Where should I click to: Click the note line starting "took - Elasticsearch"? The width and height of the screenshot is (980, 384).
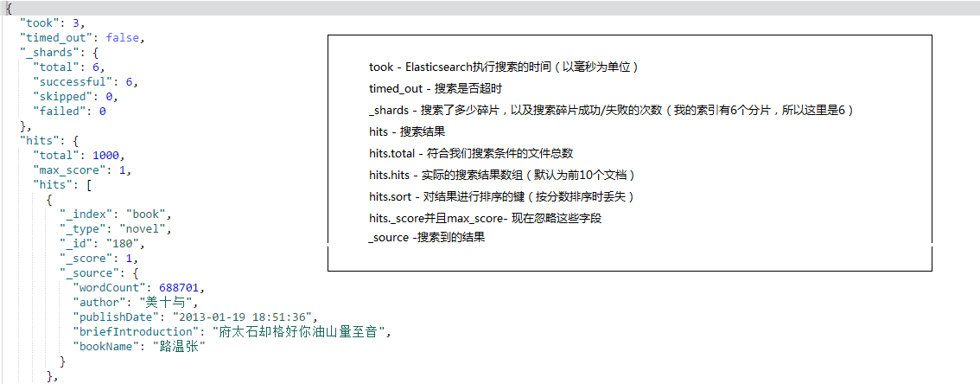tap(504, 67)
